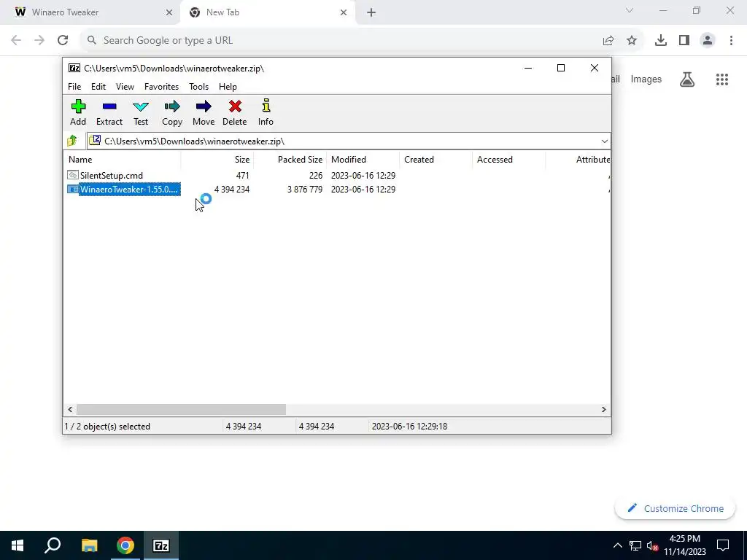
Task: Click the Customize Chrome button
Action: [675, 508]
